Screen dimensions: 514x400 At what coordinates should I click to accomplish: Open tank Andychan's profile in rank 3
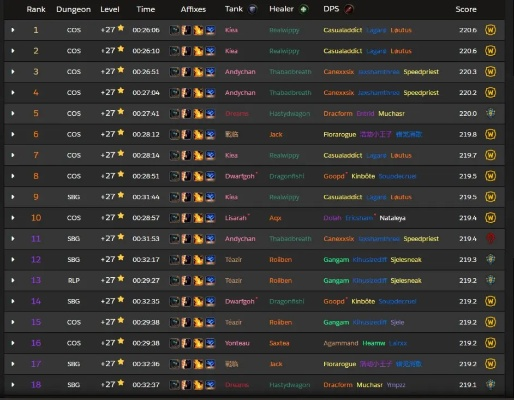pos(240,72)
